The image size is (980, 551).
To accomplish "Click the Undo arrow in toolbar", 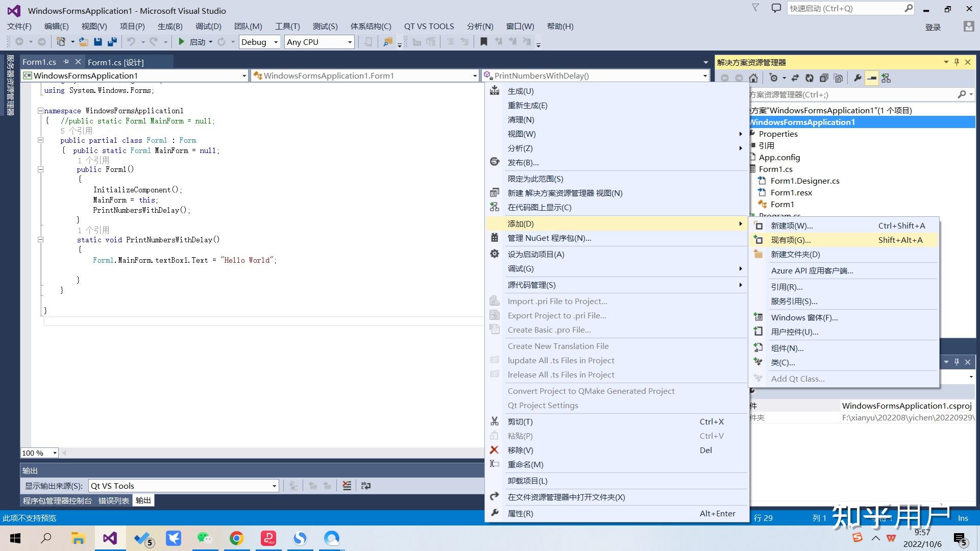I will (x=131, y=42).
